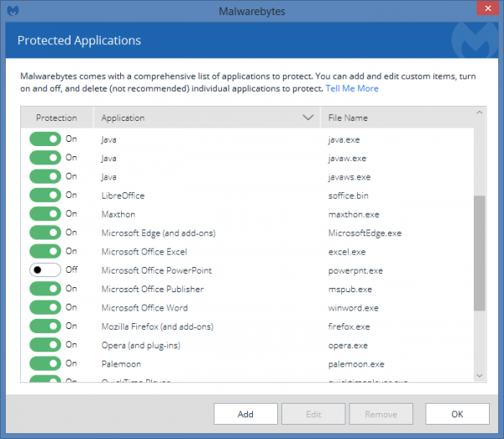Turn off Mozilla Firefox protection
504x439 pixels.
(45, 326)
